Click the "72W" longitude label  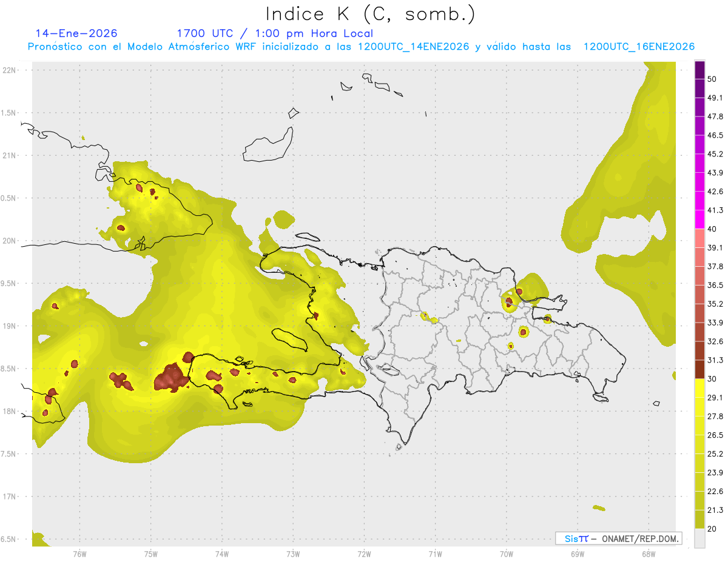[x=364, y=554]
